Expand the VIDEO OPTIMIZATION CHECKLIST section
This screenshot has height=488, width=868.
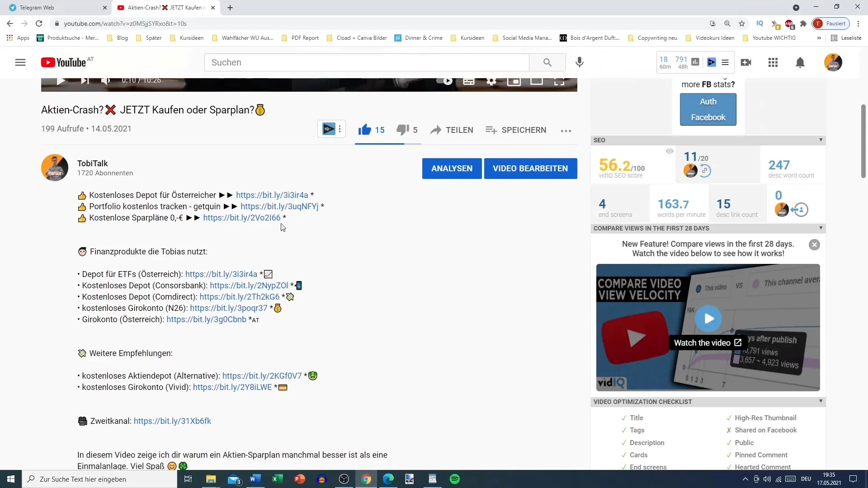coord(822,401)
